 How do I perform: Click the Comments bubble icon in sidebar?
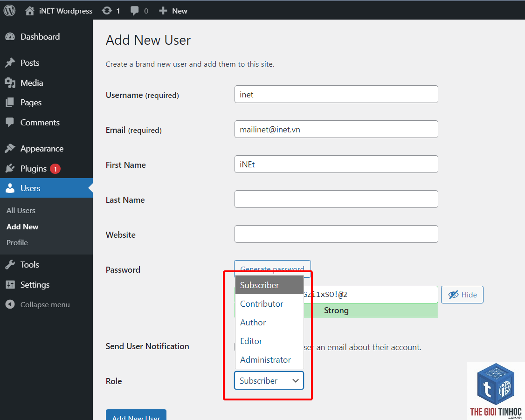click(x=10, y=123)
